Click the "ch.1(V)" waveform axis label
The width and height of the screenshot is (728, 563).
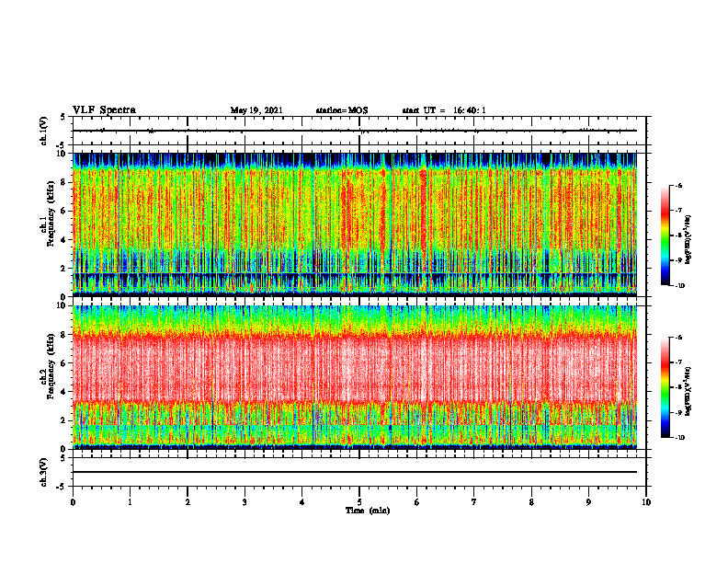[x=44, y=131]
